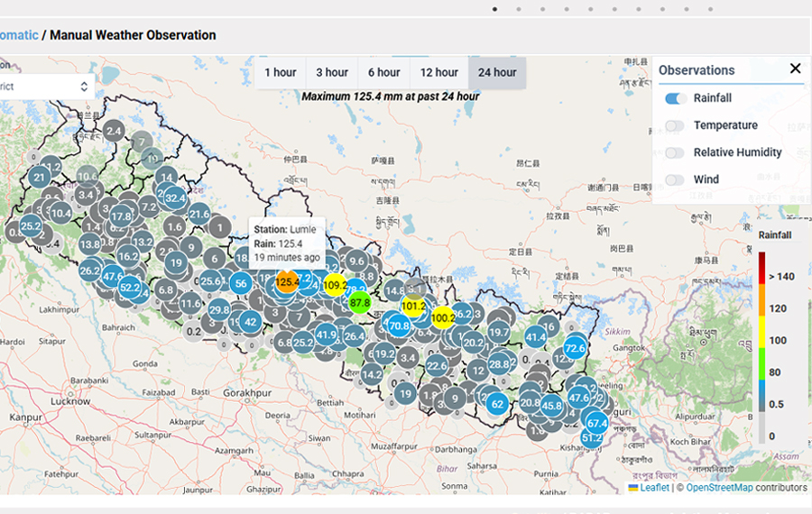Click the 'Manual Weather Observation' heading text
Screen dimensions: 812x514
pos(134,35)
